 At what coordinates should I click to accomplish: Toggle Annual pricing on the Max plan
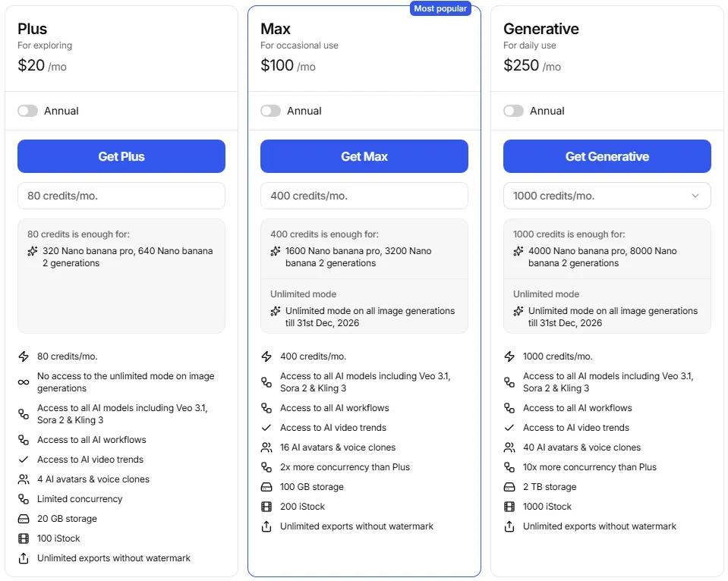tap(270, 111)
